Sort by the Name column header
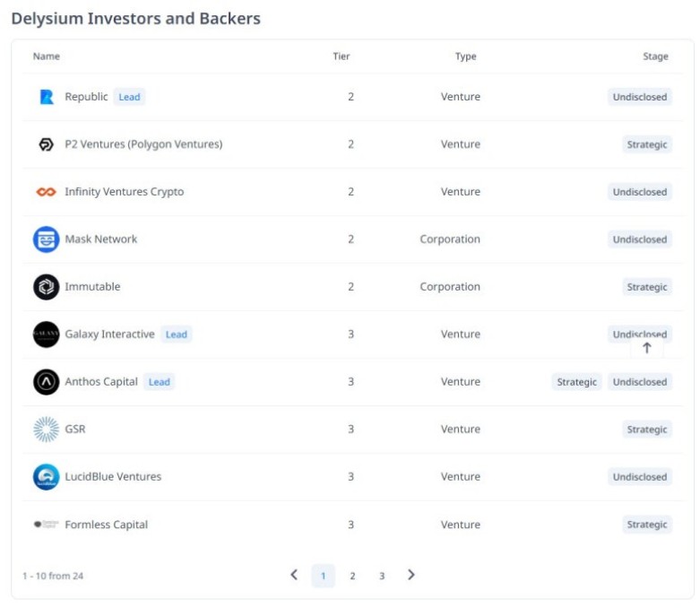 click(x=47, y=56)
